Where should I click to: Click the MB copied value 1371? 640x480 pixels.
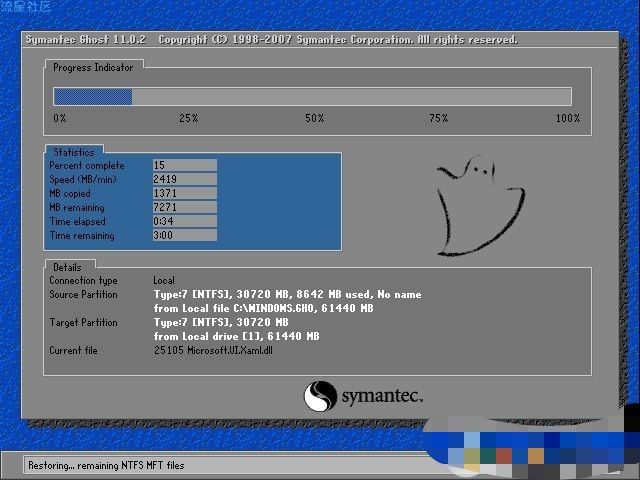185,193
